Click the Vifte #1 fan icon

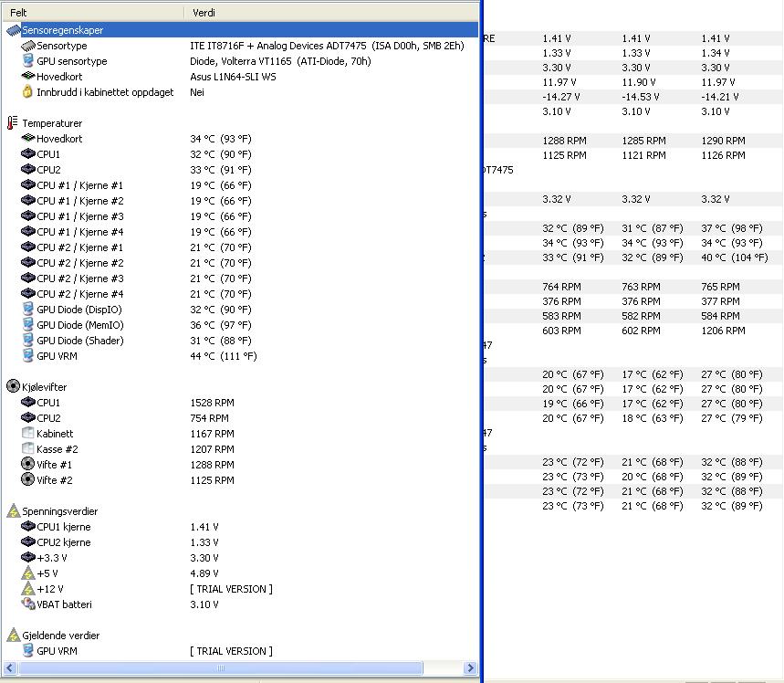click(28, 464)
